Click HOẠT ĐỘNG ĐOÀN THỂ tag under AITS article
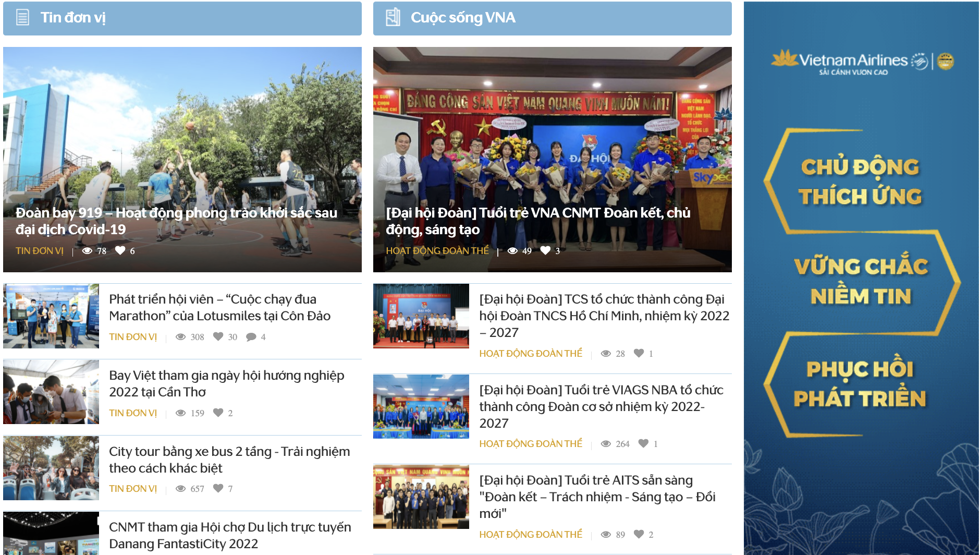The height and width of the screenshot is (555, 980). coord(531,535)
